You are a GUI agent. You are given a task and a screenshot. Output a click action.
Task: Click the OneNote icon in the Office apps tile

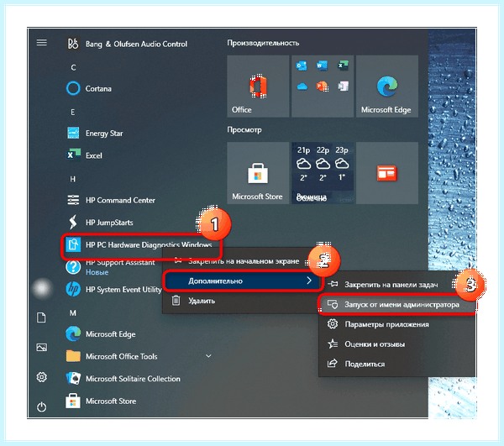pos(343,87)
